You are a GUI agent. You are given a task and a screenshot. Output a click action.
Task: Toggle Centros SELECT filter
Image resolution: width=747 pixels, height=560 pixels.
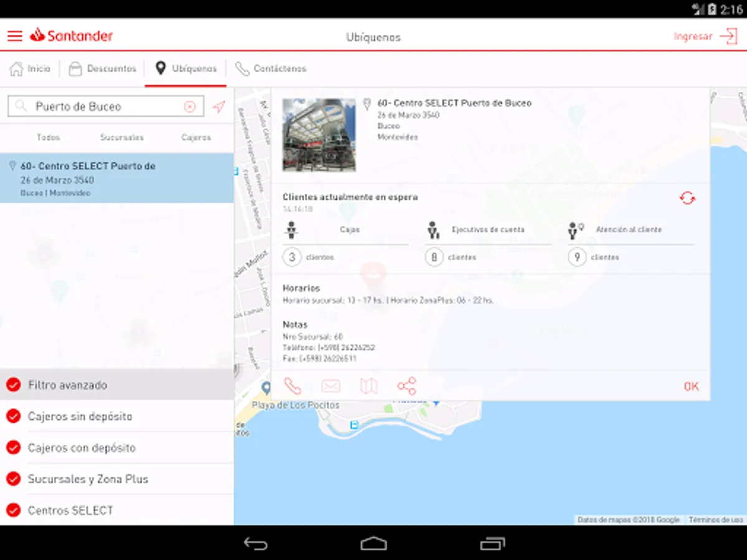14,510
